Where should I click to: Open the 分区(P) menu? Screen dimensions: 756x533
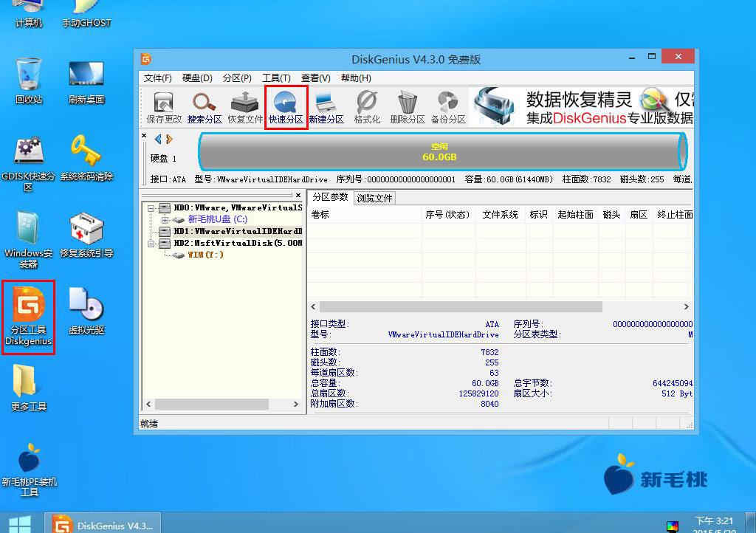point(237,78)
